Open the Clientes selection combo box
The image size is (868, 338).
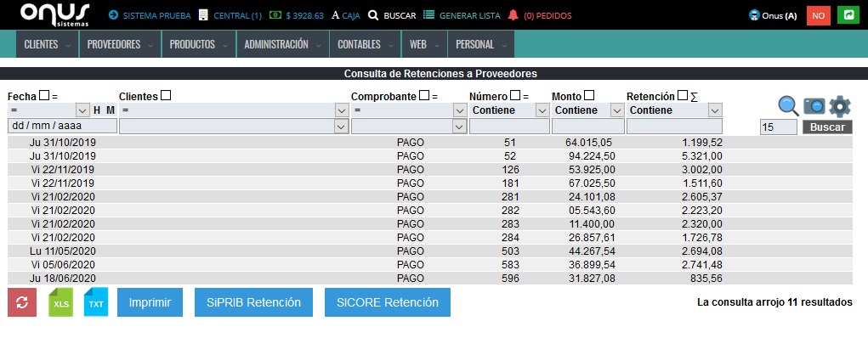(234, 127)
